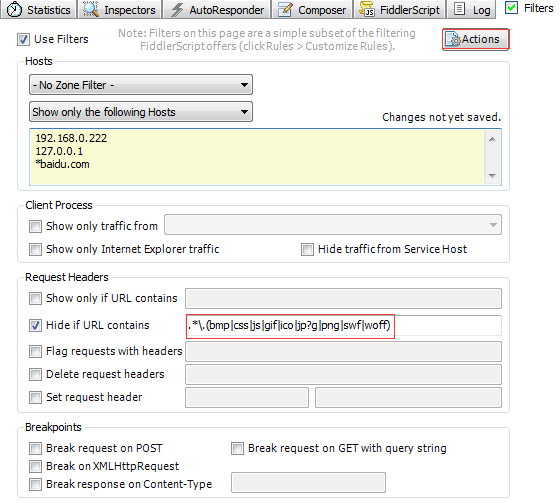Expand Show only the following Hosts dropdown
This screenshot has width=560, height=503.
click(x=141, y=112)
